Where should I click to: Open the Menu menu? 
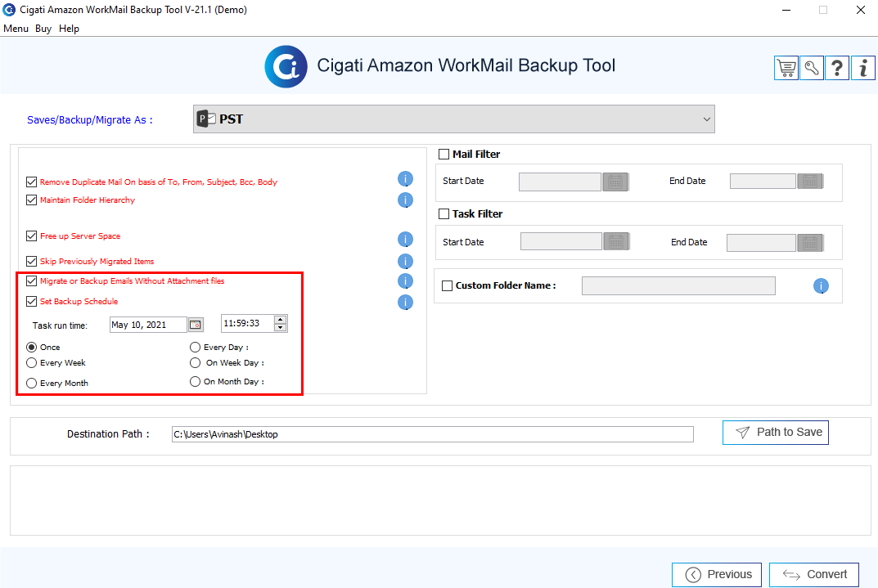pyautogui.click(x=16, y=29)
